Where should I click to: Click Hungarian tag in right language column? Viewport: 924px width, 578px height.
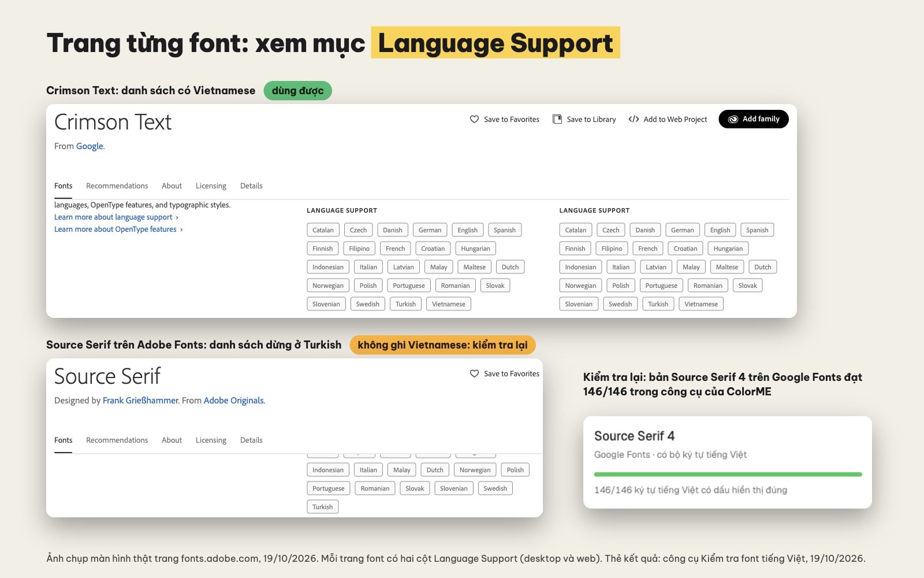[728, 249]
